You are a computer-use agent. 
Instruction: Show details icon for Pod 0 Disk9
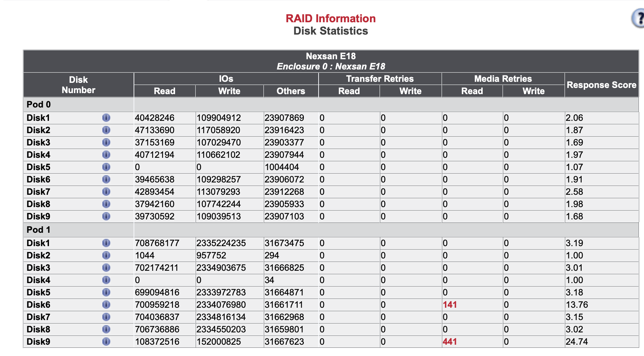pyautogui.click(x=106, y=216)
